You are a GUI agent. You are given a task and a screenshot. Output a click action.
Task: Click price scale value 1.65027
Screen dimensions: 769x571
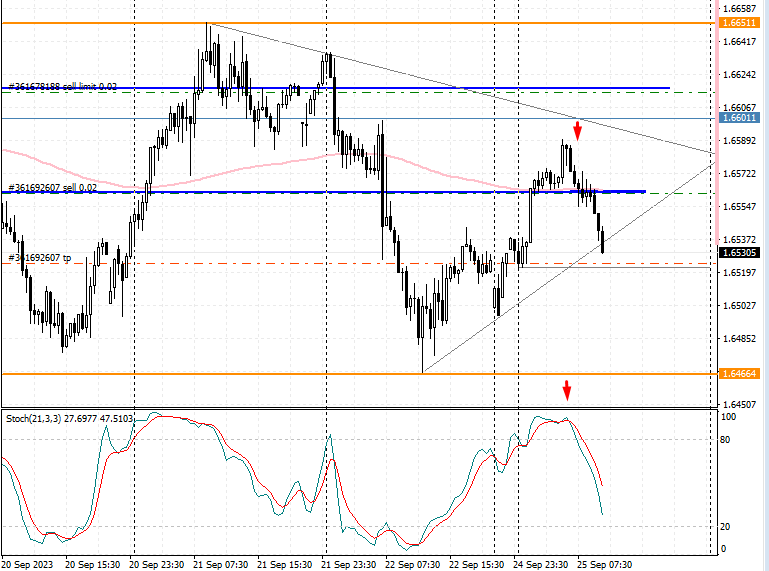(740, 305)
